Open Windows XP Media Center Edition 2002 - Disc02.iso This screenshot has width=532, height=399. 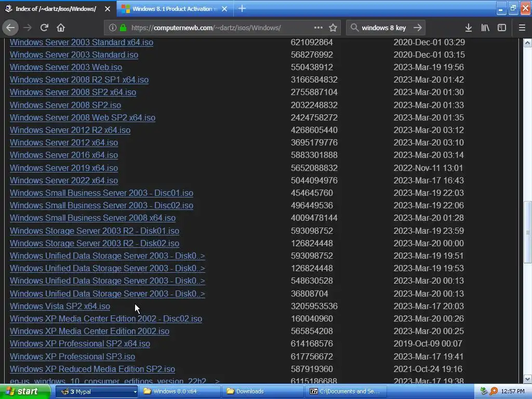click(x=106, y=319)
